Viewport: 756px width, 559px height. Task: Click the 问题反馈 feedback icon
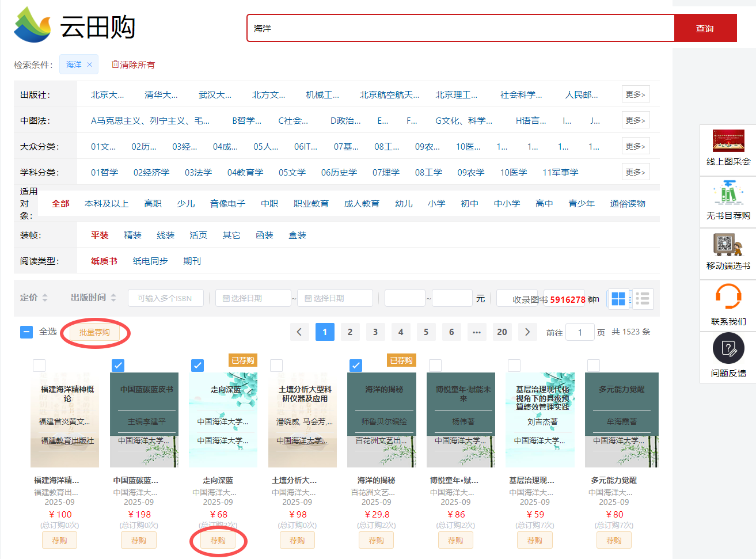point(728,349)
